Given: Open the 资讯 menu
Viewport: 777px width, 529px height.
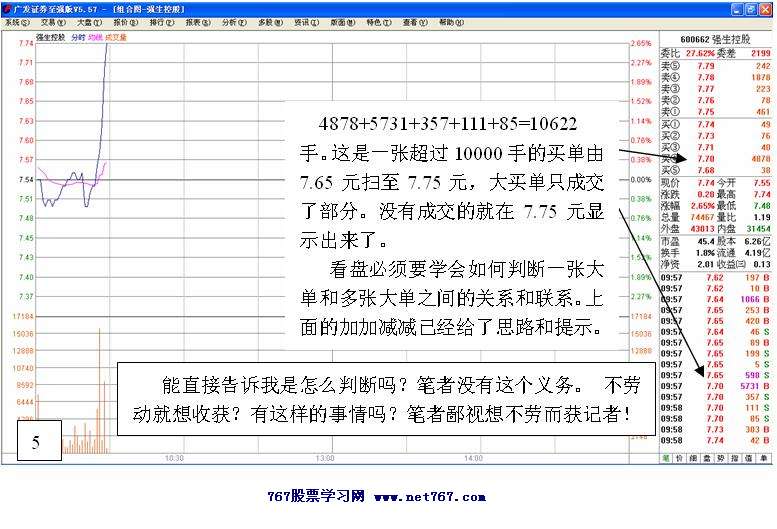Looking at the screenshot, I should click(304, 22).
